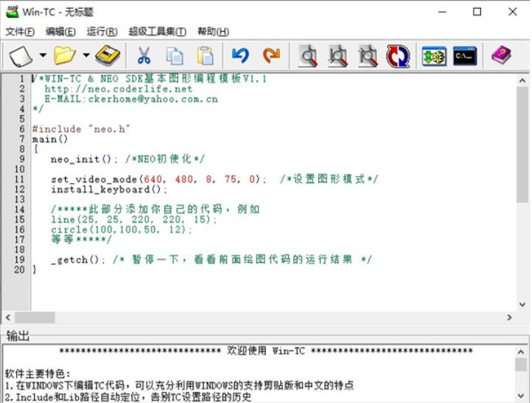
Task: Click the '软件主要特色:' output line
Action: coord(38,374)
